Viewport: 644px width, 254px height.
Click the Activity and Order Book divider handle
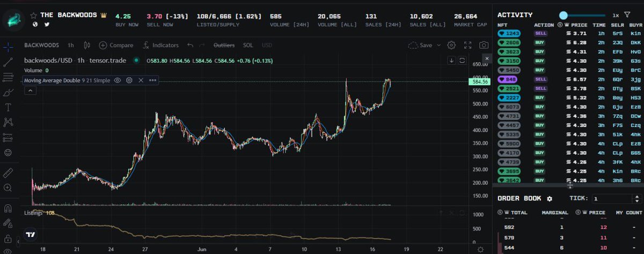point(570,185)
